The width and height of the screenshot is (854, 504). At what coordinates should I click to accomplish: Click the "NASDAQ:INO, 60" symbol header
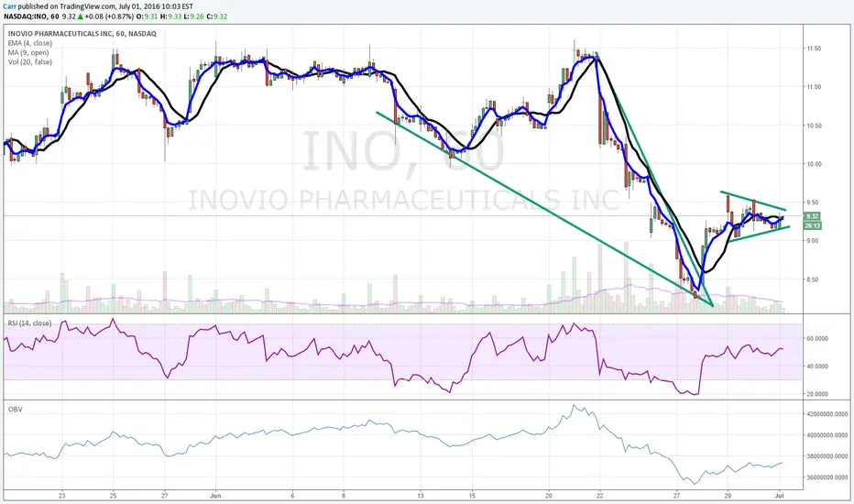(x=31, y=16)
